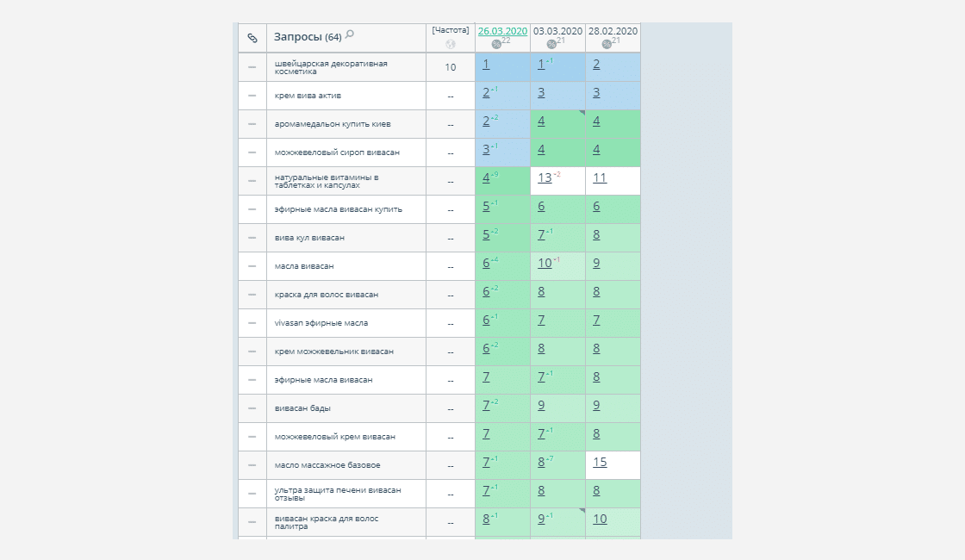Sort by the Частота column header
This screenshot has width=965, height=560.
[451, 30]
